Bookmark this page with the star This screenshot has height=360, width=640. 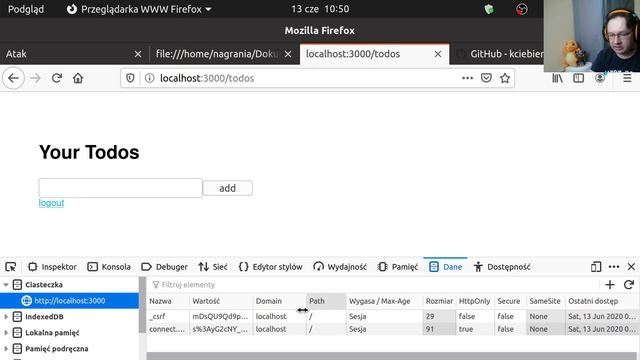coord(505,78)
